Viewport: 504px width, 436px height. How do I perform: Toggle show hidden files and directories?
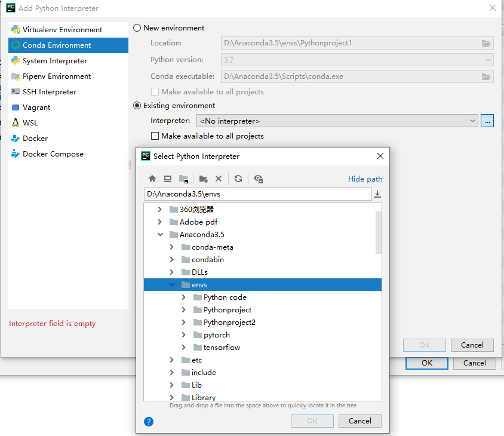pos(259,179)
